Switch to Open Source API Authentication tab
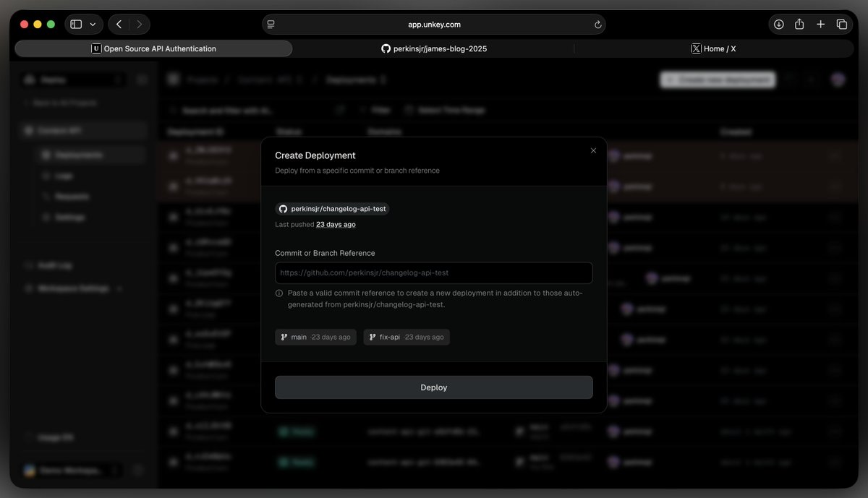This screenshot has height=498, width=868. pyautogui.click(x=153, y=48)
